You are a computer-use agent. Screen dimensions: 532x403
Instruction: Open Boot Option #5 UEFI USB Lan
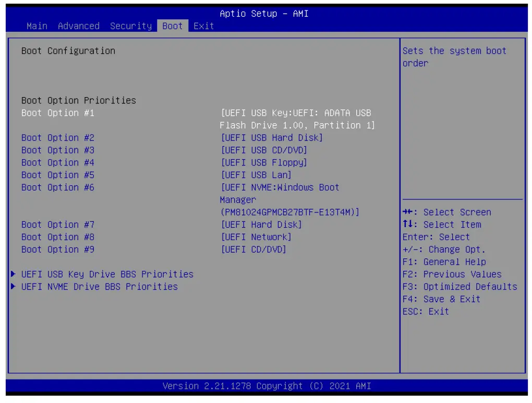coord(256,175)
